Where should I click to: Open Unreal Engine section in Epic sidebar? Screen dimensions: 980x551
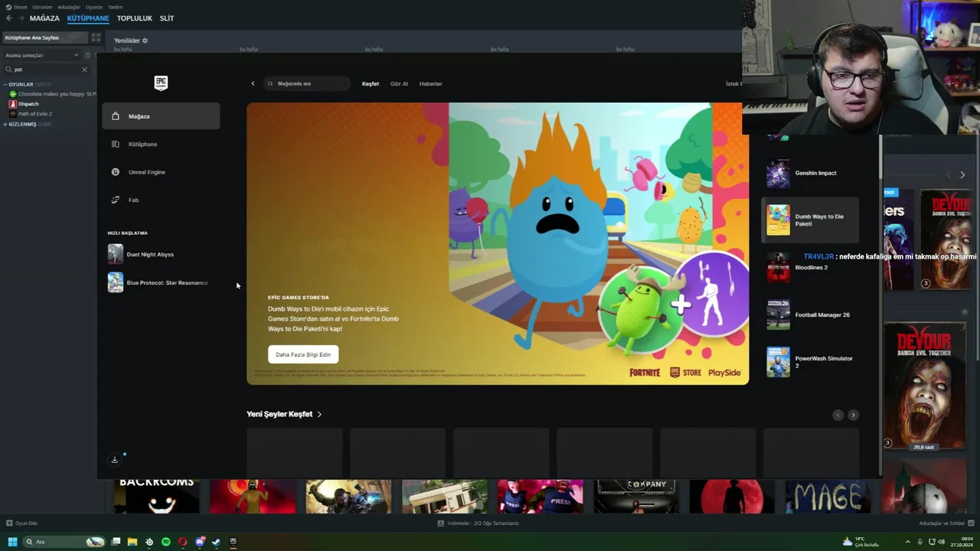tap(161, 172)
